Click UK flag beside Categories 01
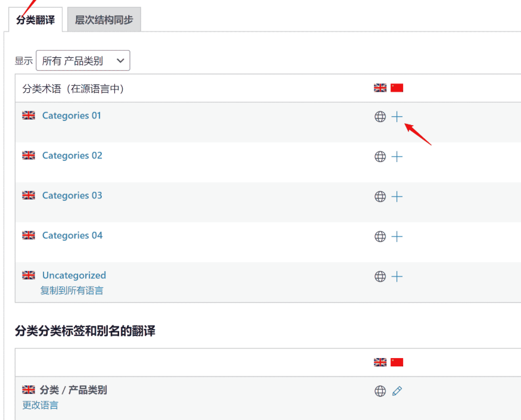Viewport: 521px width, 420px height. [x=29, y=116]
